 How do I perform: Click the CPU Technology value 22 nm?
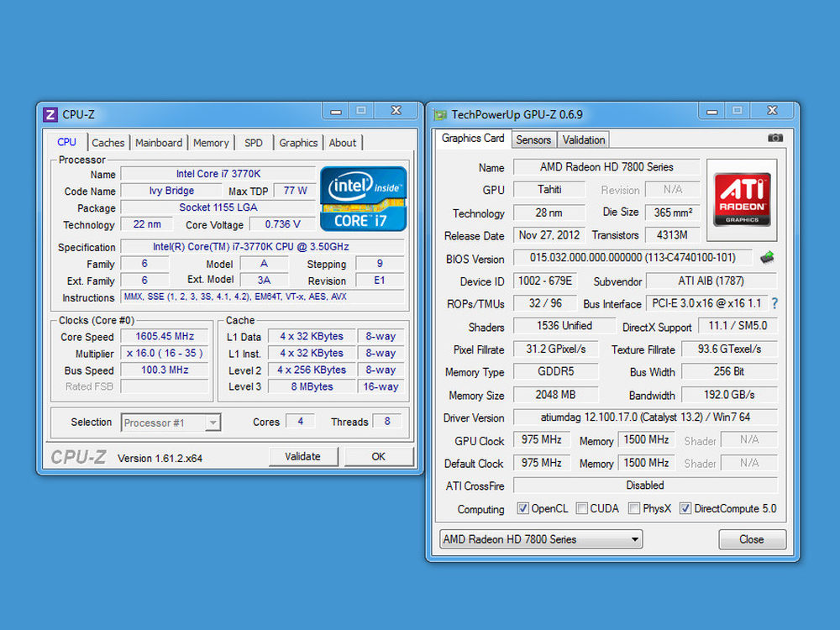[x=147, y=224]
